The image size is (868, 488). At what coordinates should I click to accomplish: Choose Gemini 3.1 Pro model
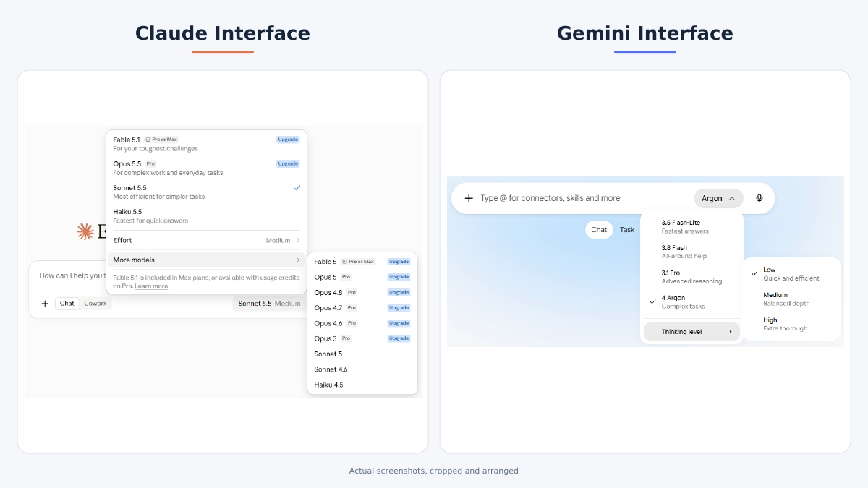[692, 277]
